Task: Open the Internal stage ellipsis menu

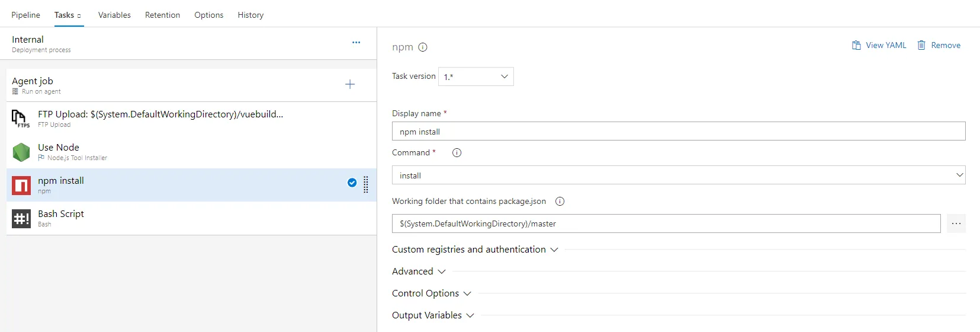Action: (356, 43)
